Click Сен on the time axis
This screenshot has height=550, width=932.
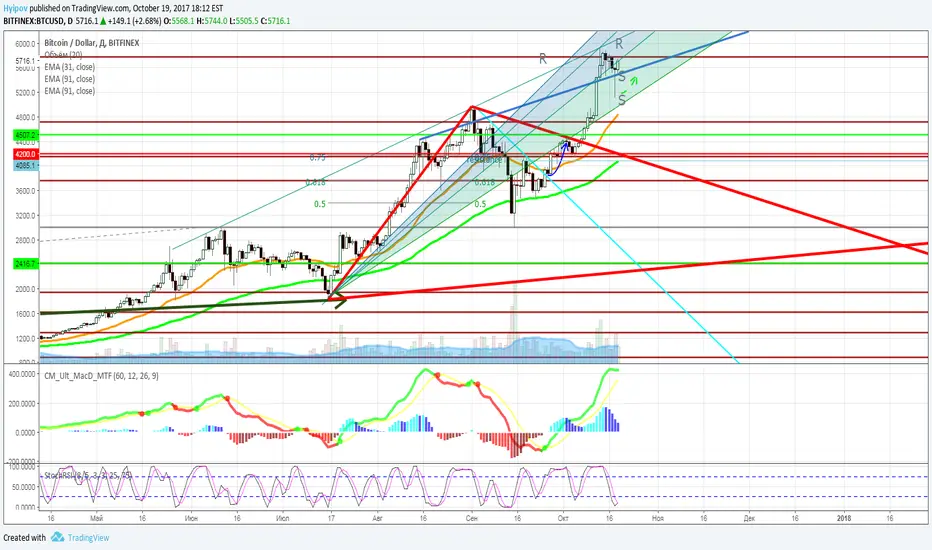coord(471,518)
